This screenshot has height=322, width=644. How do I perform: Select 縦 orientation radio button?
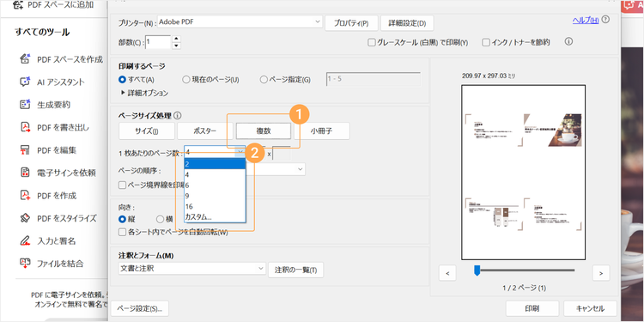point(122,218)
